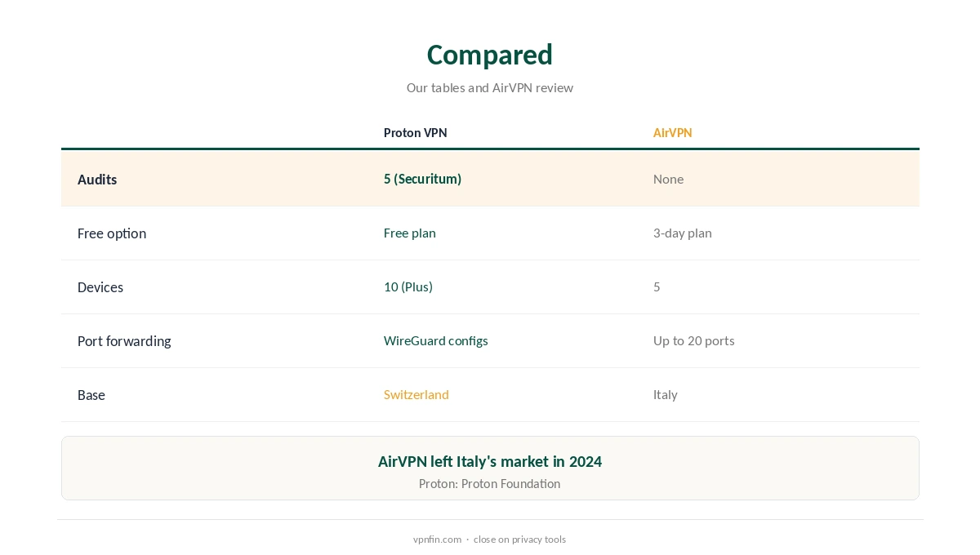
Task: Click the 'AirVPN' column header
Action: 672,133
